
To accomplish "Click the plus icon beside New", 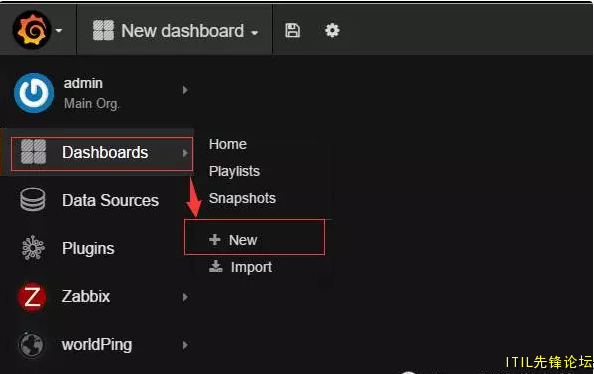I will pos(215,239).
